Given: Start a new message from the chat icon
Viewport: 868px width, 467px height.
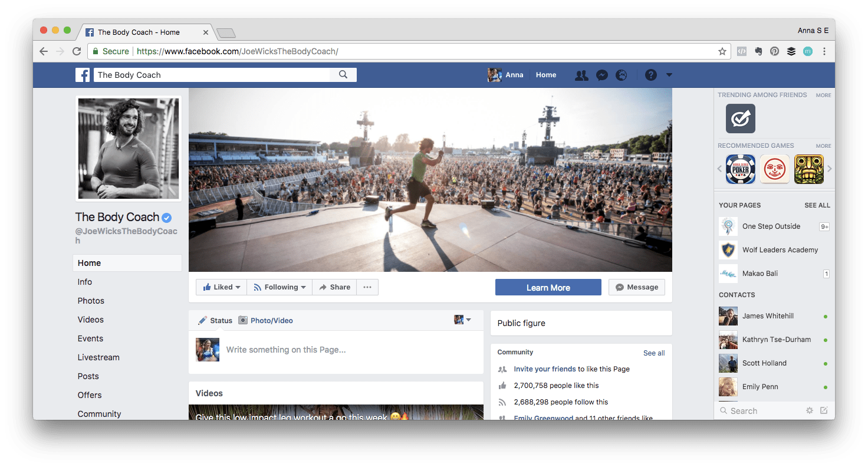Looking at the screenshot, I should 824,410.
